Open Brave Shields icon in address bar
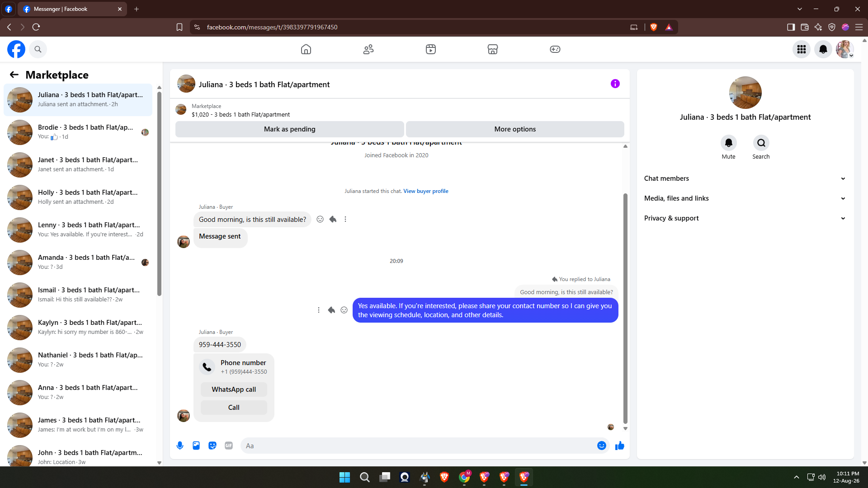 coord(654,27)
